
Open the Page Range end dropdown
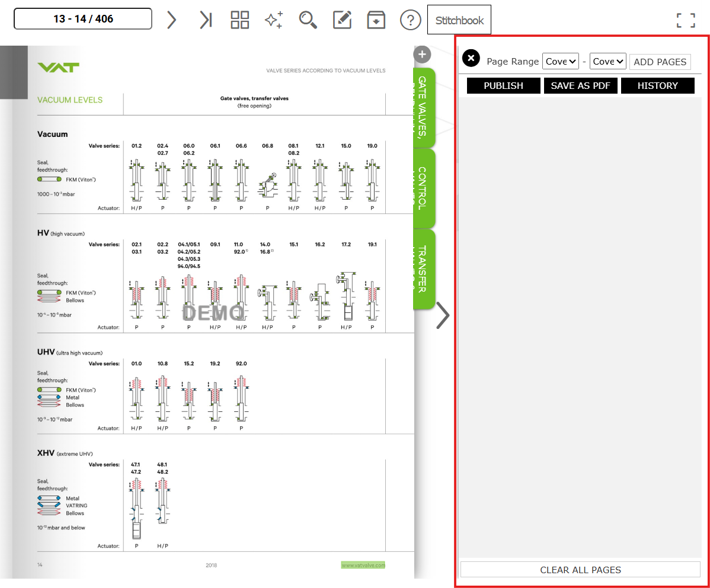(607, 61)
